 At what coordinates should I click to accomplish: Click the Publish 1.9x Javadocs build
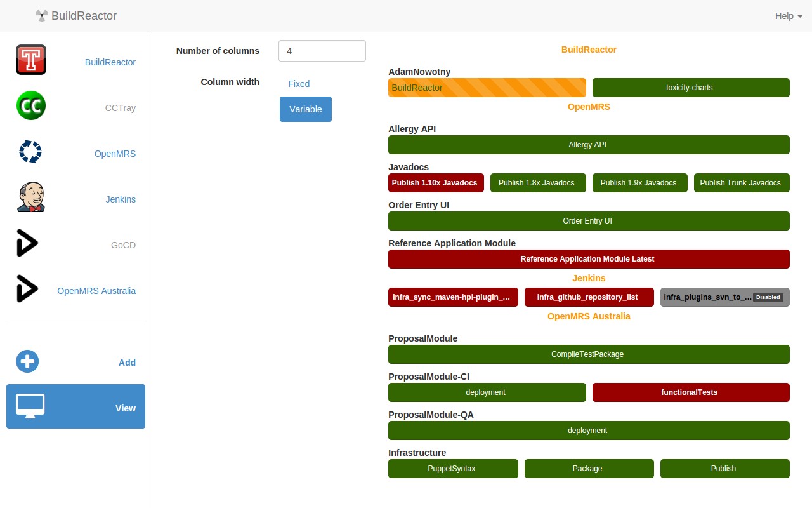[639, 183]
